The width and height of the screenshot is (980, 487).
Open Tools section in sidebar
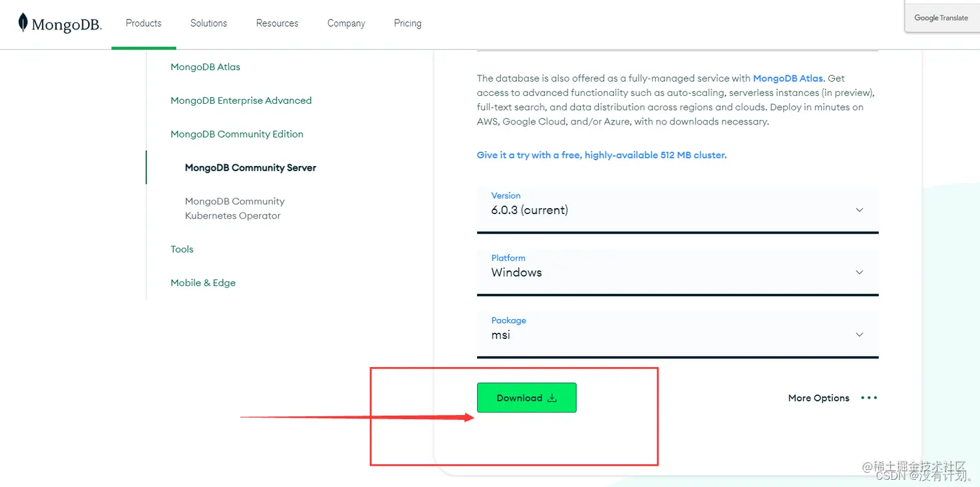pyautogui.click(x=182, y=250)
